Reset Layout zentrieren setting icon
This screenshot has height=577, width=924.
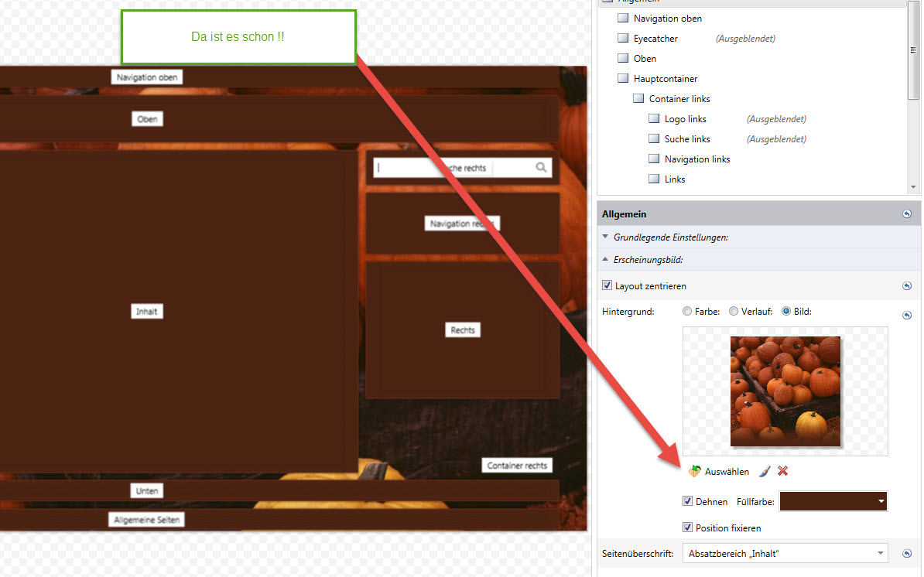[x=907, y=286]
